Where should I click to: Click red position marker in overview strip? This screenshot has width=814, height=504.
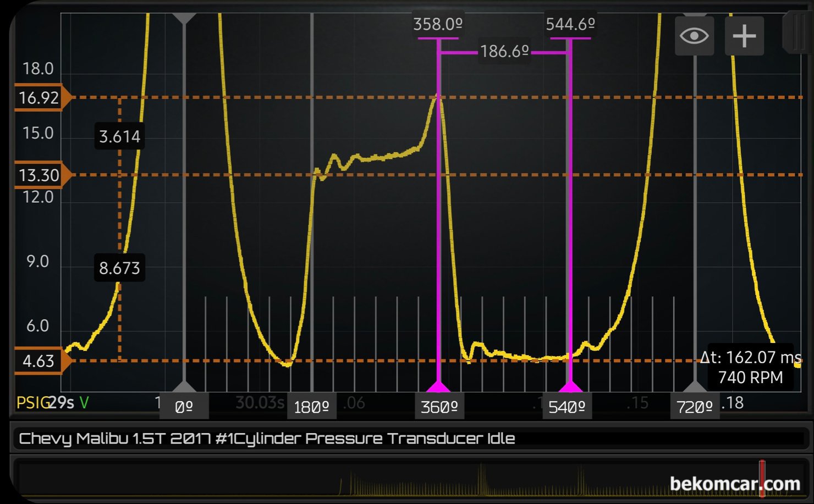coord(762,478)
